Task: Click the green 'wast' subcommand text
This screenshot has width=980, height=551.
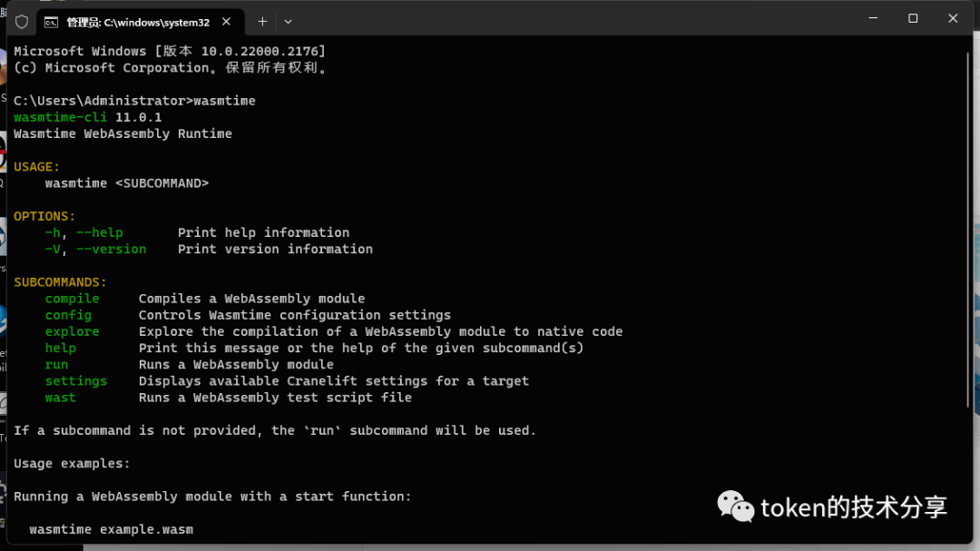Action: (60, 398)
